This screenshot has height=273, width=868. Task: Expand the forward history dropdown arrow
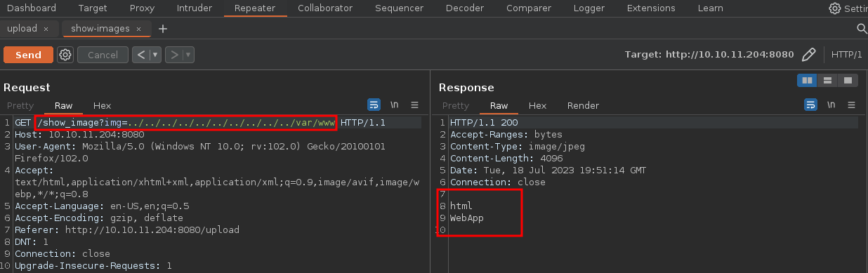pos(189,55)
